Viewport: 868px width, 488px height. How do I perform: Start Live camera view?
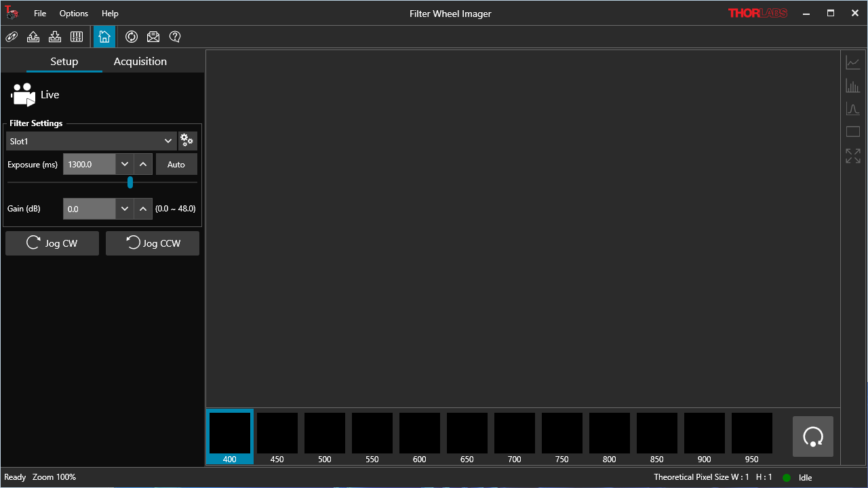tap(35, 95)
